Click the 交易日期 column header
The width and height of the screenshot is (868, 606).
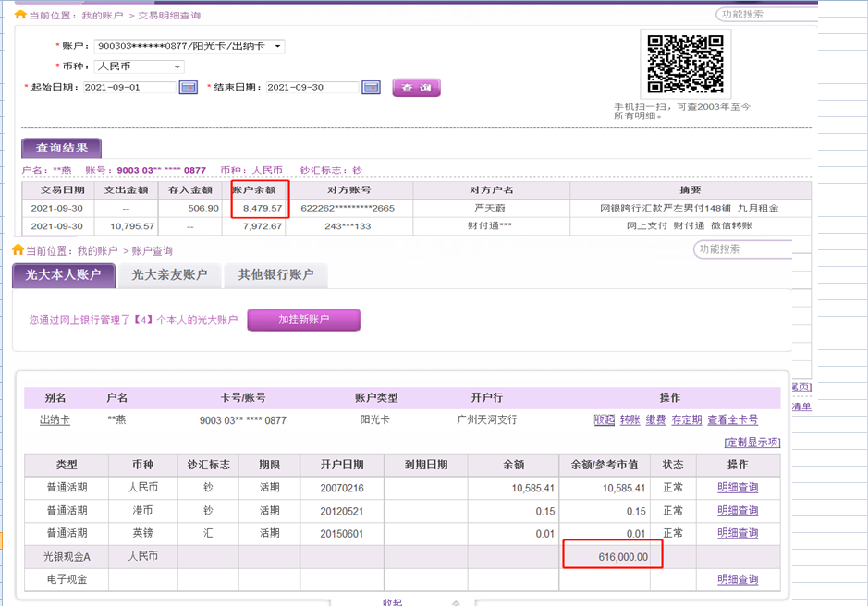pyautogui.click(x=58, y=189)
